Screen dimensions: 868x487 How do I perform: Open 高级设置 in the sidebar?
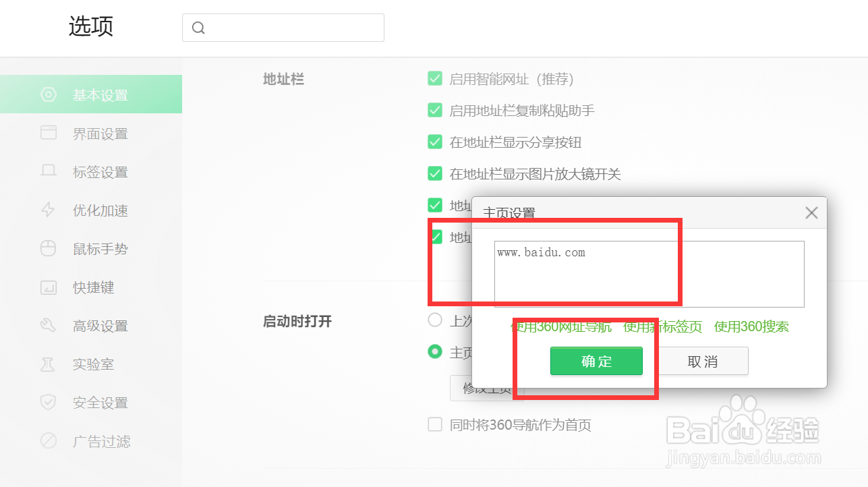[91, 326]
